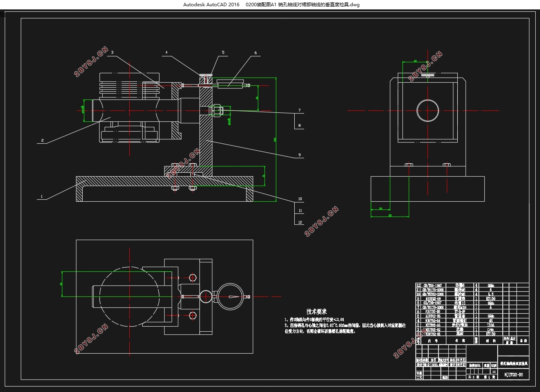This screenshot has width=540, height=392.
Task: Click part callout number 9 in front view
Action: coord(299,155)
